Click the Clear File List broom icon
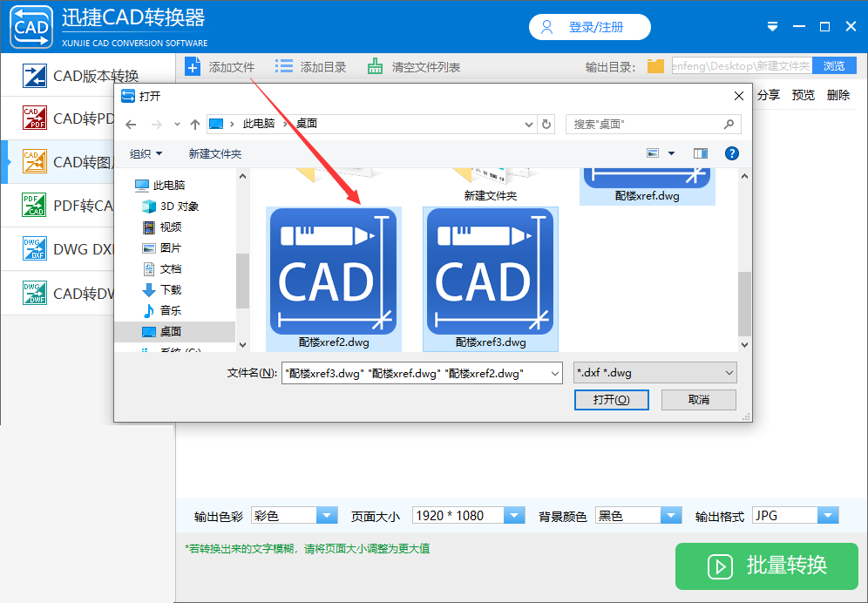The image size is (868, 603). pyautogui.click(x=375, y=67)
